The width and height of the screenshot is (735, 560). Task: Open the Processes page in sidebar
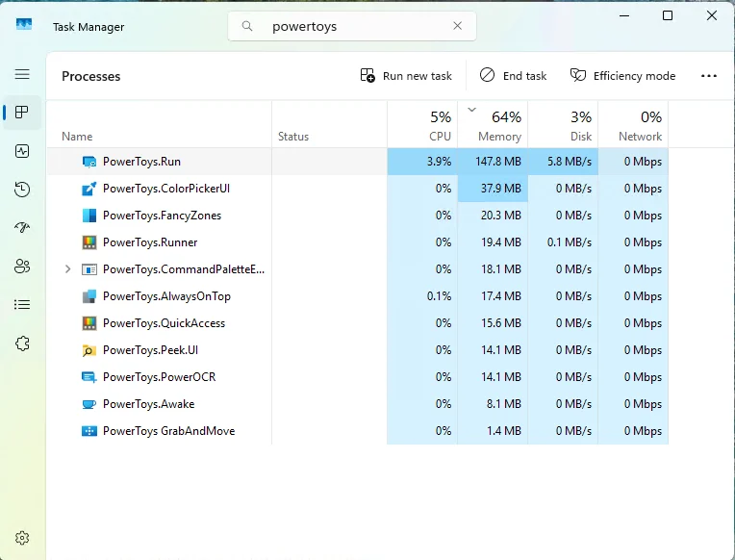22,112
